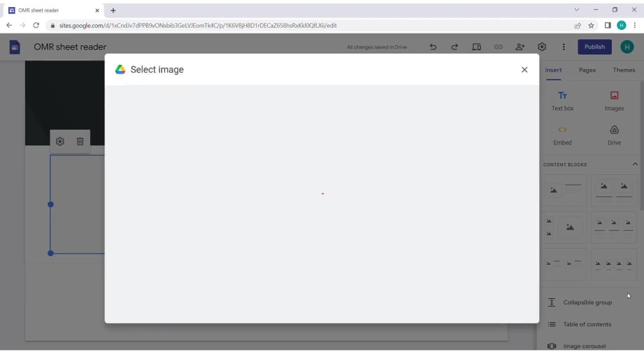Open the Chrome profile avatar
644x363 pixels.
(621, 26)
